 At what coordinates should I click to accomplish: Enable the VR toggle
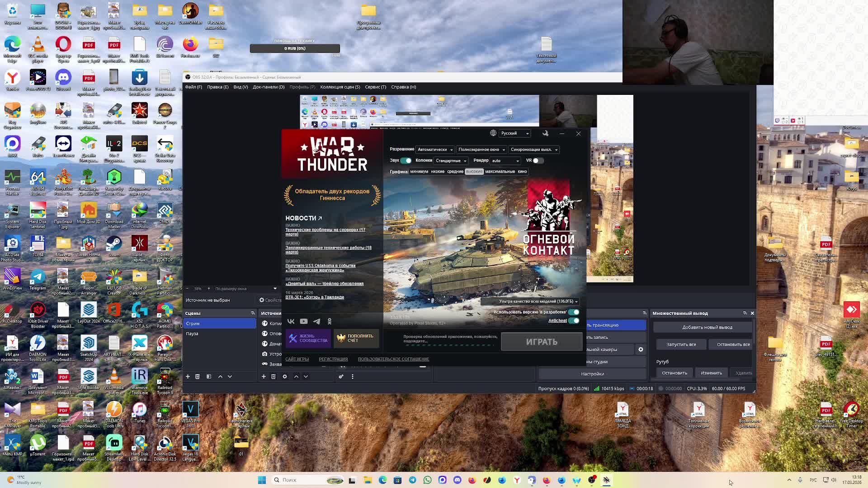pos(538,160)
